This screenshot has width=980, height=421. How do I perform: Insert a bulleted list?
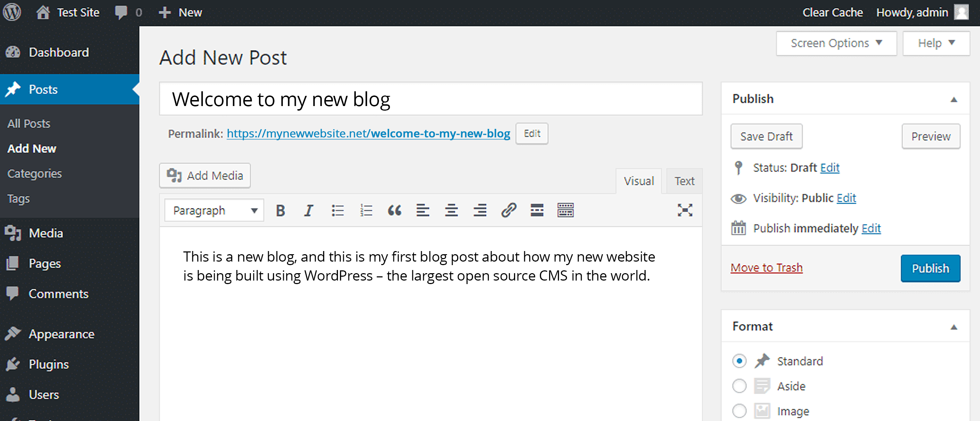[338, 210]
